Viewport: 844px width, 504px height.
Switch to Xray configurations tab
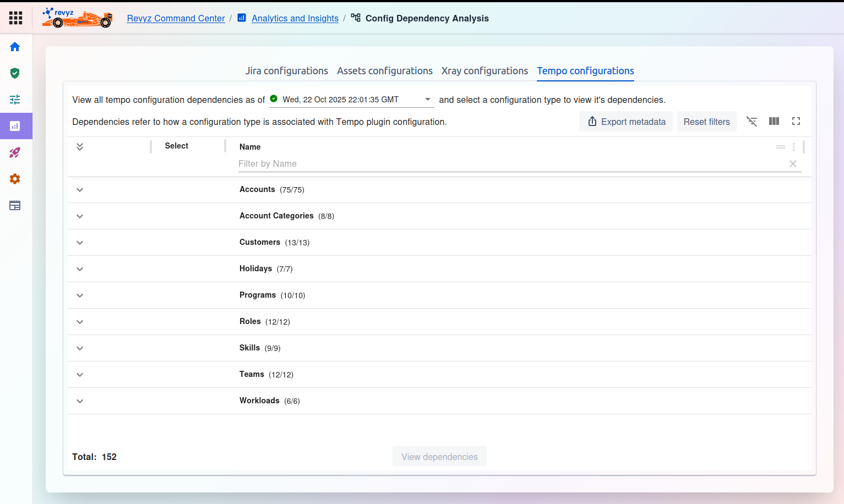[484, 71]
